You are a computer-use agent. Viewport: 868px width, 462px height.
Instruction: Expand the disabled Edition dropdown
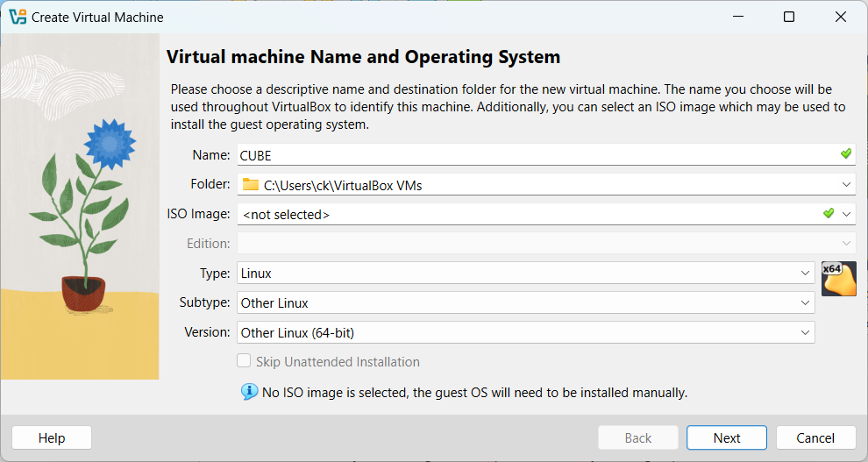point(846,244)
